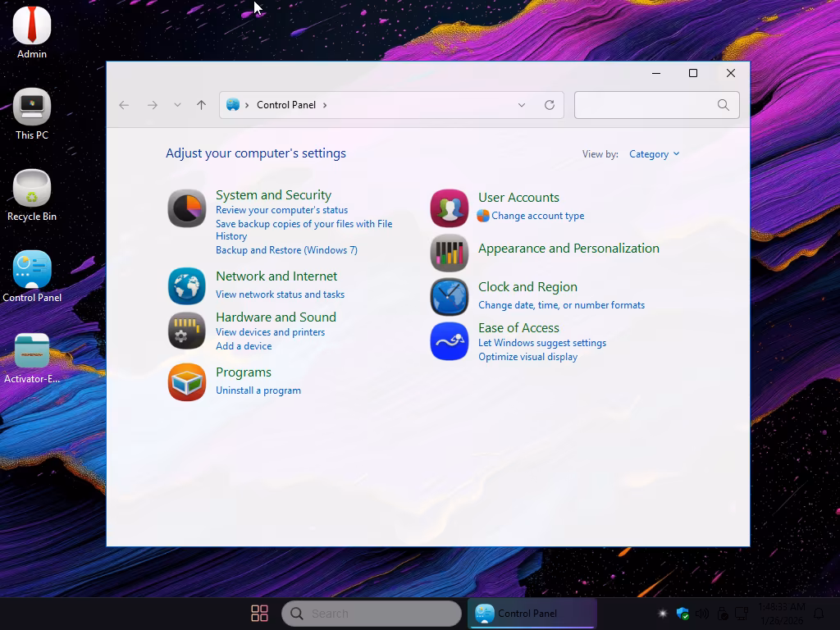Click the Programs category icon

[187, 382]
